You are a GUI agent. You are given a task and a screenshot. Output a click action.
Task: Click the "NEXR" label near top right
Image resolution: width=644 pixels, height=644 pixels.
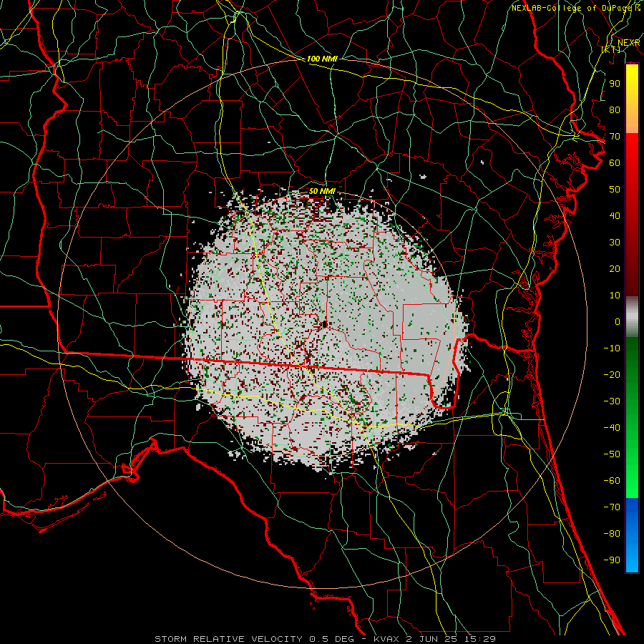coord(628,43)
